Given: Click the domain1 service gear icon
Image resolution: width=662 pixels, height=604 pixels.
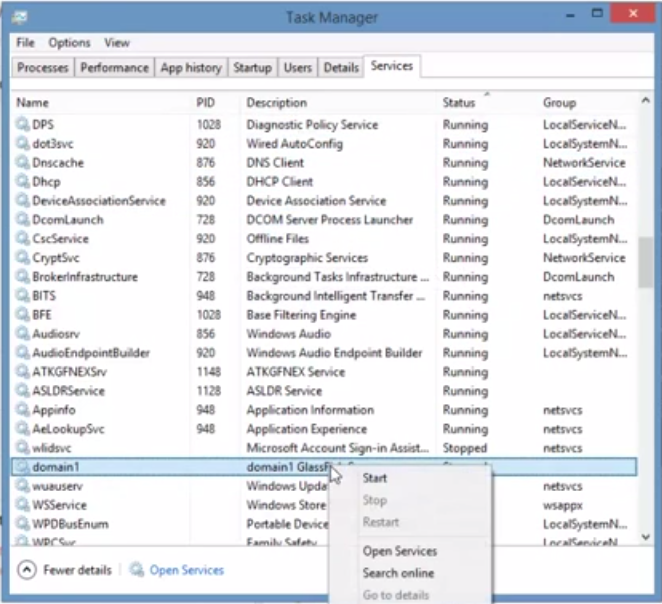Looking at the screenshot, I should (x=22, y=466).
